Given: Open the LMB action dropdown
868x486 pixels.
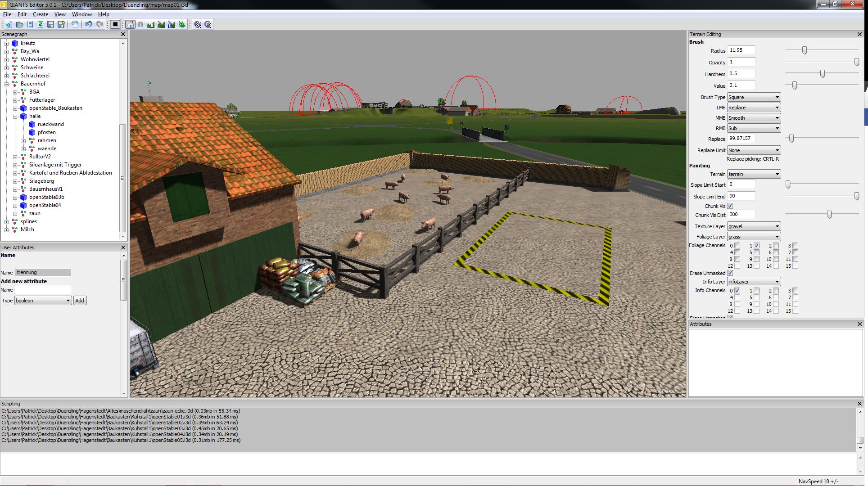Looking at the screenshot, I should click(754, 108).
